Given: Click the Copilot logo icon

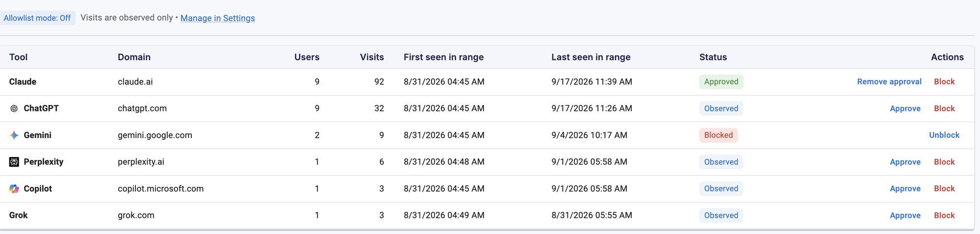Looking at the screenshot, I should tap(14, 189).
